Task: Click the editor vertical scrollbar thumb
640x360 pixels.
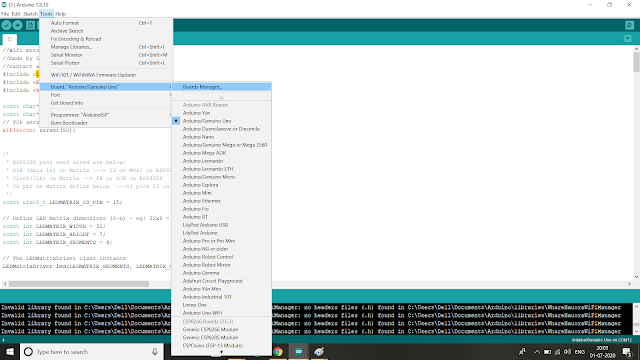Action: (636, 62)
